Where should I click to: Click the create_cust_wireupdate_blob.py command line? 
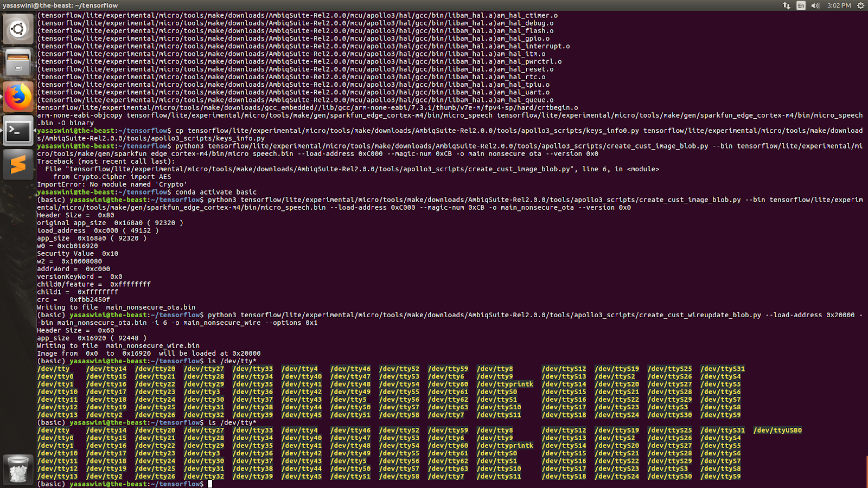(x=450, y=319)
